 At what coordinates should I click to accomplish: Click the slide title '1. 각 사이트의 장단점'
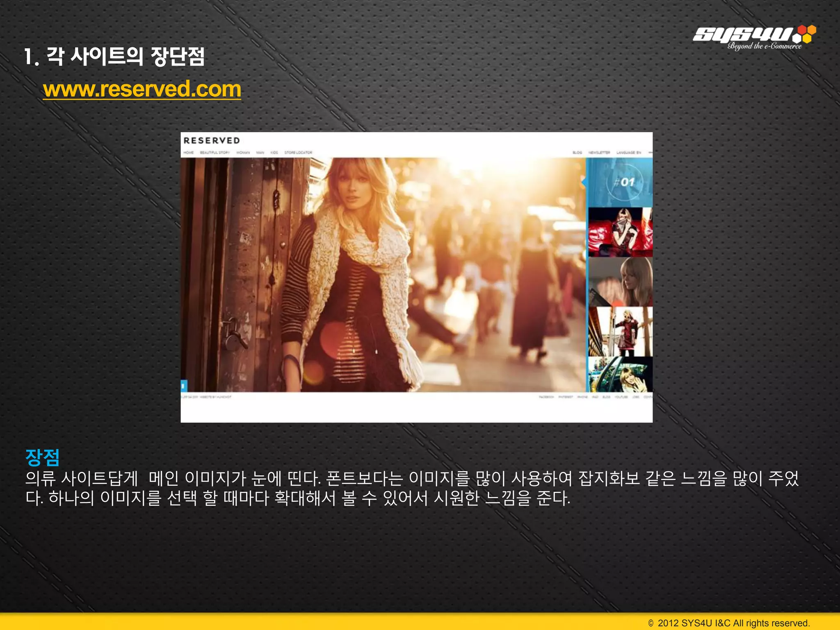click(114, 57)
